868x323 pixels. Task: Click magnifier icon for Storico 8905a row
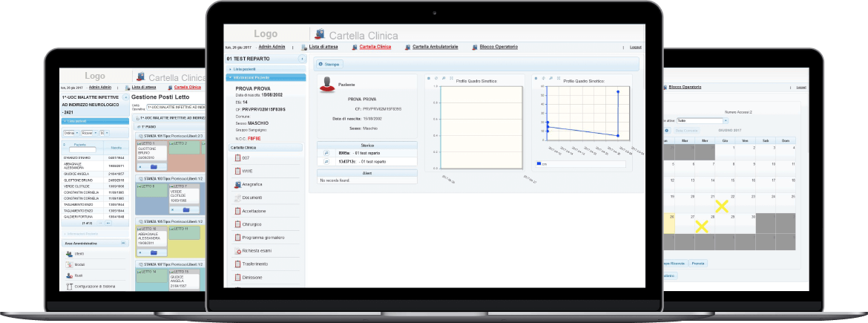click(x=326, y=152)
